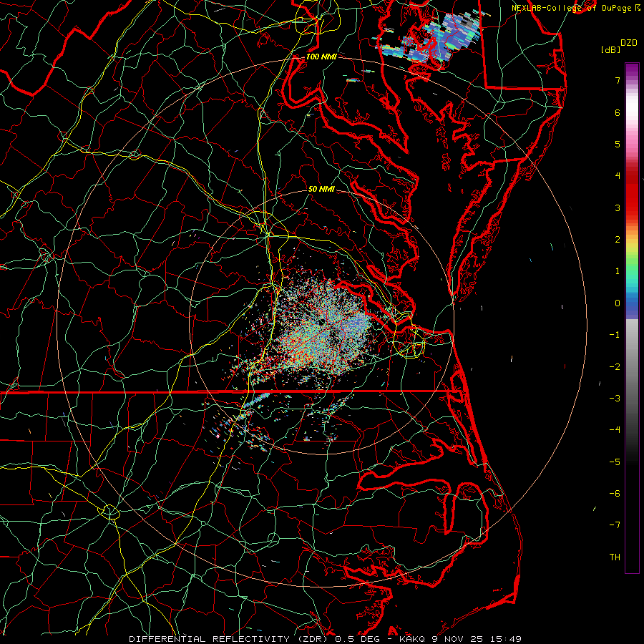Click the 3 value on color scale
Image resolution: width=644 pixels, height=644 pixels.
point(618,208)
